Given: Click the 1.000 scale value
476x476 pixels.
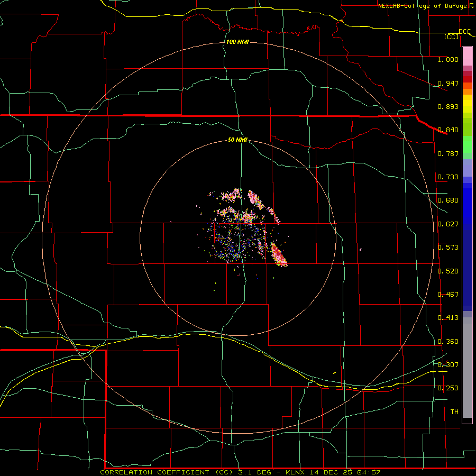Looking at the screenshot, I should tap(448, 59).
